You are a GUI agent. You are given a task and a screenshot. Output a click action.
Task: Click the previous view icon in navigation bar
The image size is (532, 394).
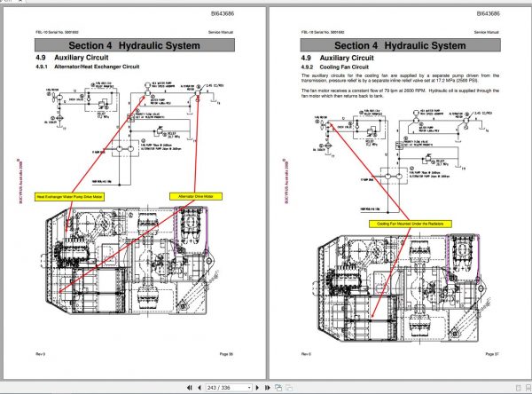[x=278, y=388]
